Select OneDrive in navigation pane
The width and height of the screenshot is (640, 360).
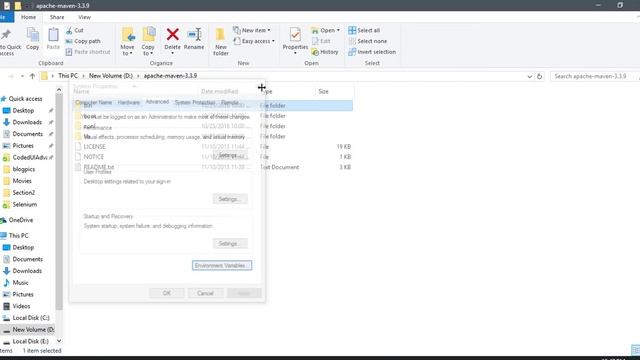(x=21, y=220)
